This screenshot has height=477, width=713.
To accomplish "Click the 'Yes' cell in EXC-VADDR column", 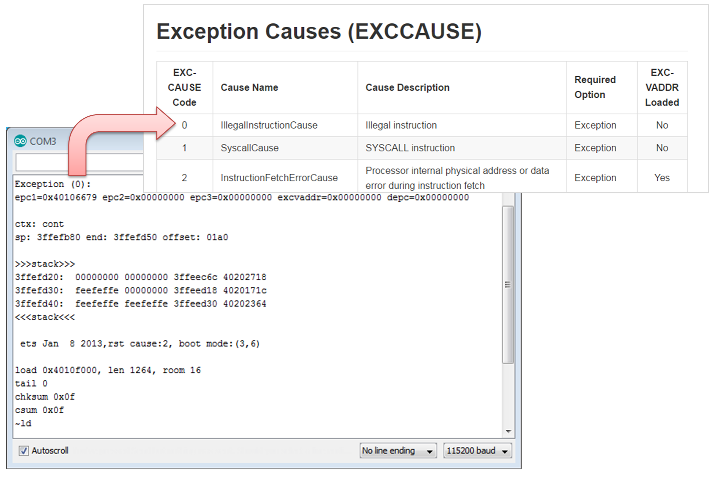I will (x=662, y=178).
